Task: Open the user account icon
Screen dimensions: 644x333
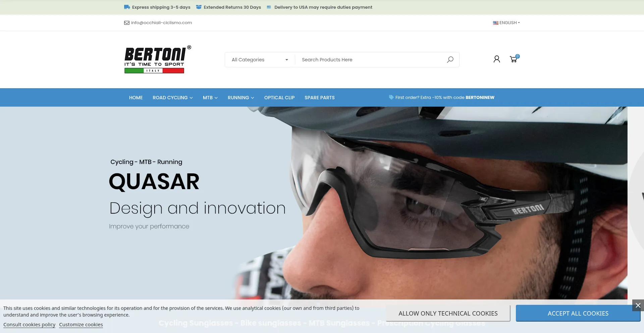Action: coord(497,59)
